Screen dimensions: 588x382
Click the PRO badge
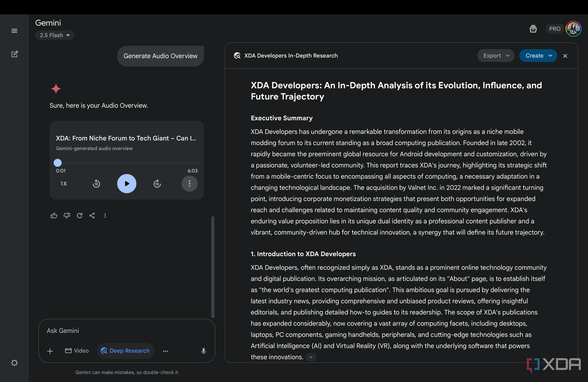pos(555,29)
